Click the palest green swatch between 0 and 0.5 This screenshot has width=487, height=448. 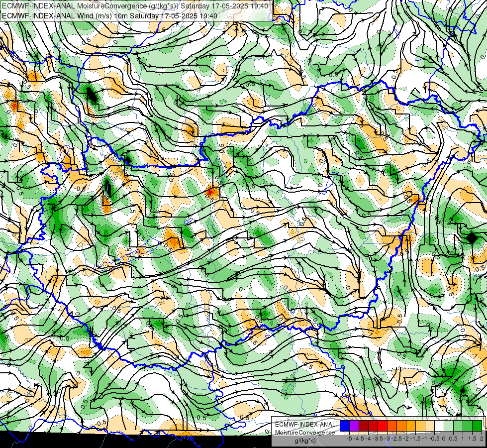[x=449, y=426]
